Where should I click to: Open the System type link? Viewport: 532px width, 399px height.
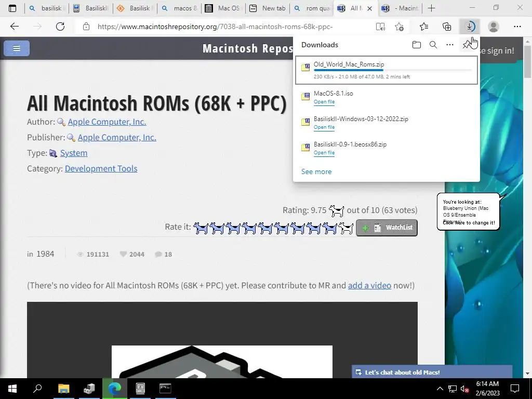point(74,153)
